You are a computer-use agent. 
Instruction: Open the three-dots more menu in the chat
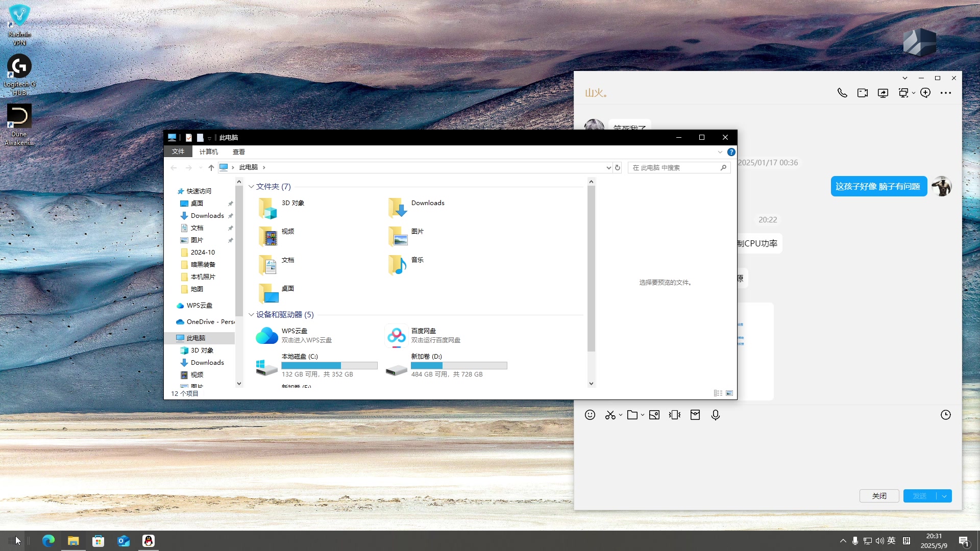(x=946, y=93)
